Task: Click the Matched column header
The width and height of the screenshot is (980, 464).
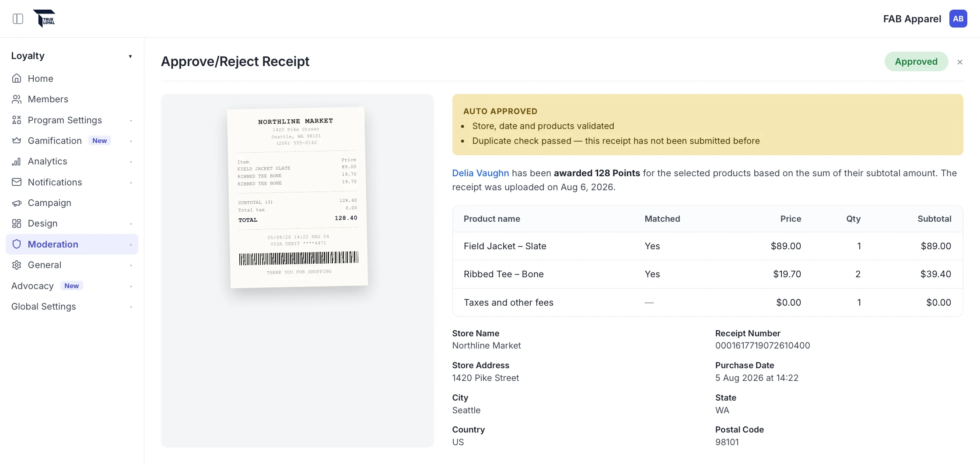Action: (662, 219)
